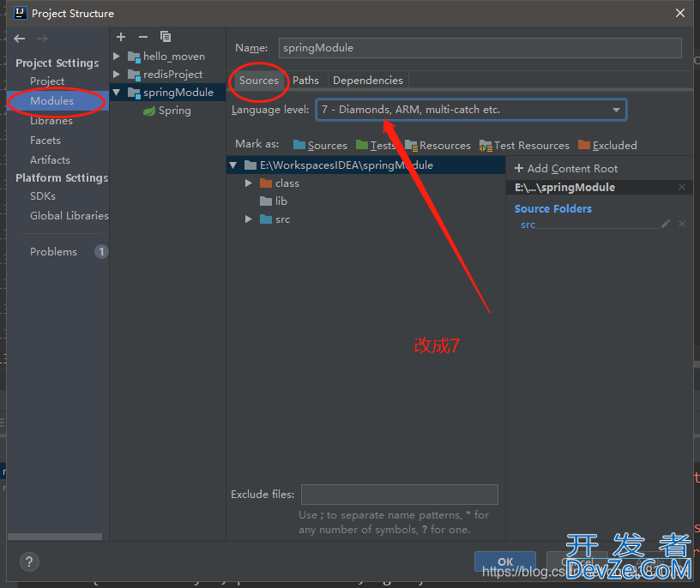Screen dimensions: 700x588
Task: Click the left sidebar horizontal scrollbar
Action: click(54, 537)
